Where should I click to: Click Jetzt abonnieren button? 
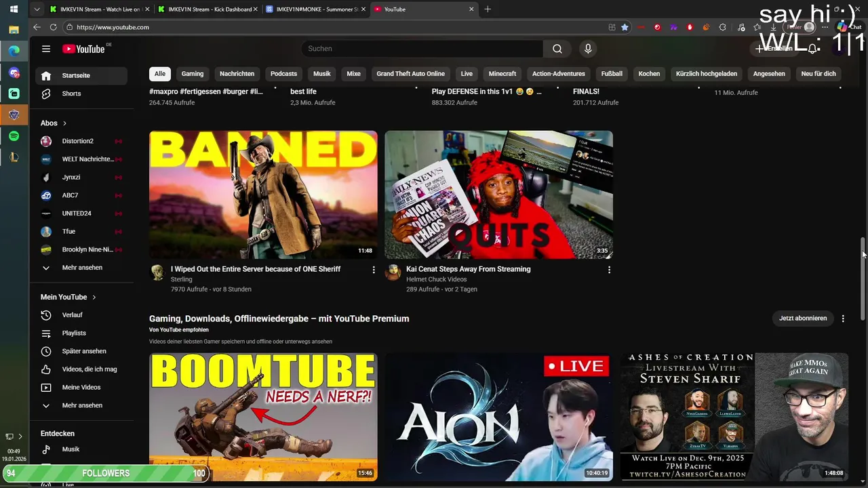coord(803,319)
